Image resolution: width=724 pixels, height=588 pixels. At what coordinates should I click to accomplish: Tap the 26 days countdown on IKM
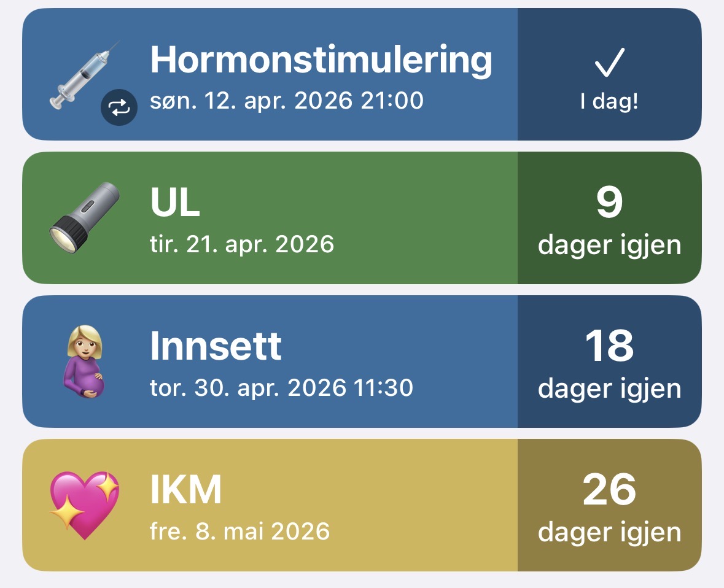point(609,490)
